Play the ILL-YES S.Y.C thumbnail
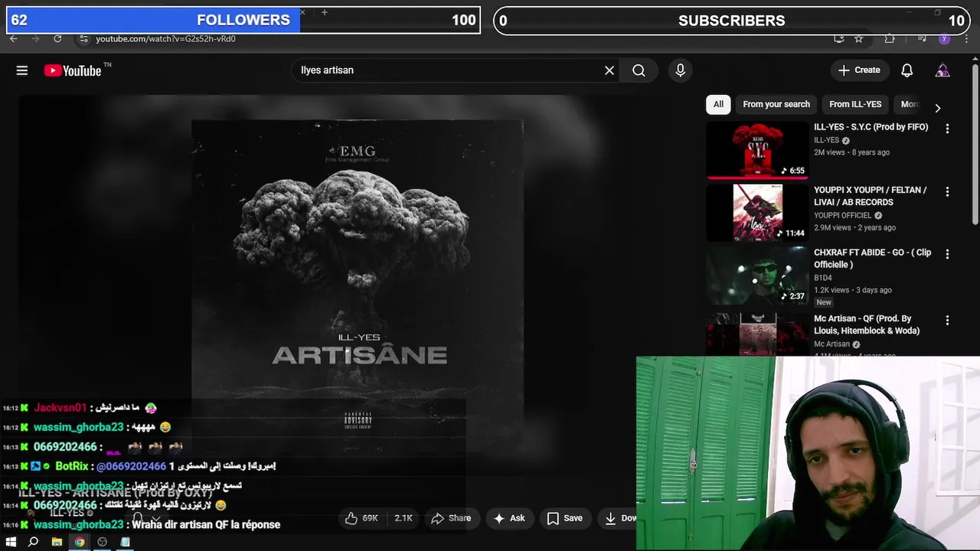The width and height of the screenshot is (980, 551). click(x=757, y=150)
